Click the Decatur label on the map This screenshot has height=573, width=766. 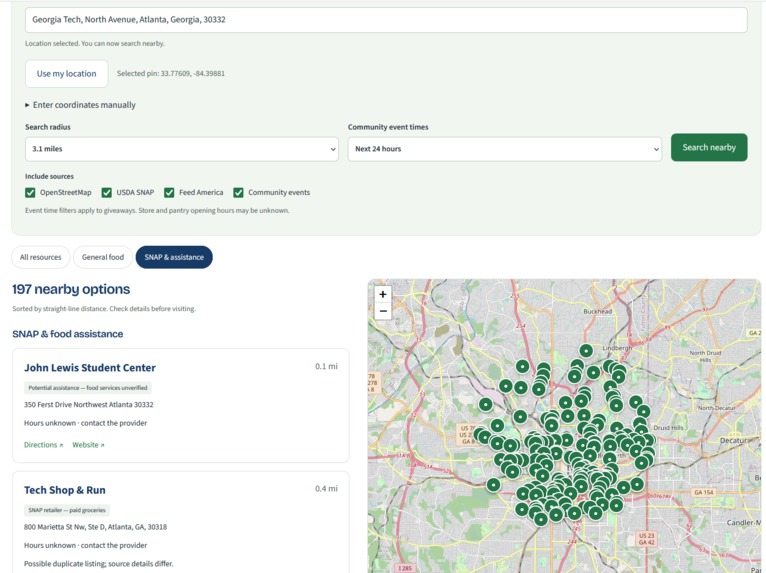(733, 440)
